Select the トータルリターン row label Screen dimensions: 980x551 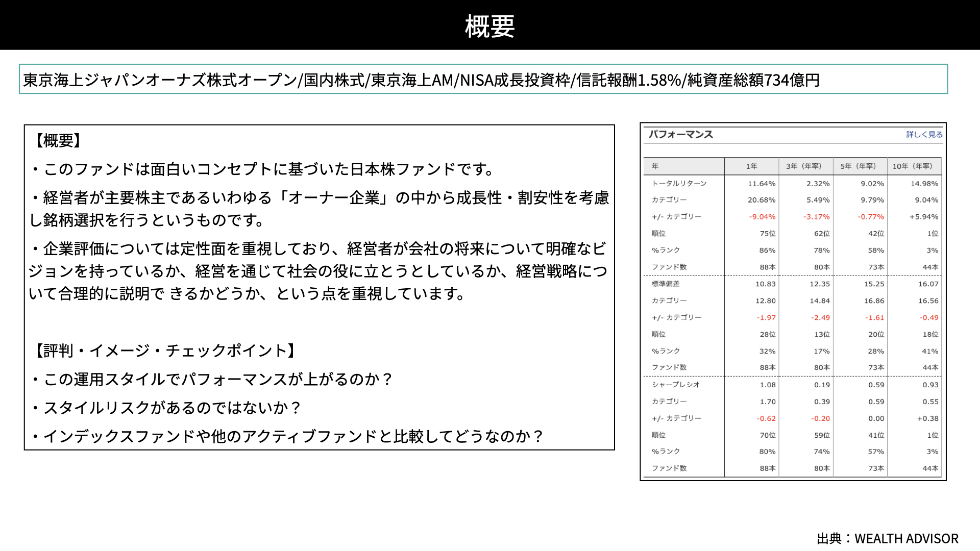(x=679, y=183)
